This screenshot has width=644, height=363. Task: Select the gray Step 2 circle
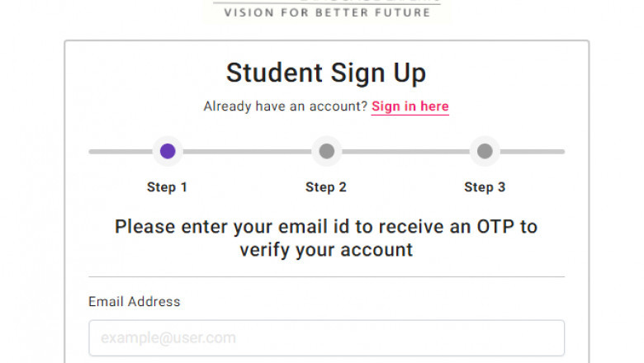coord(326,151)
